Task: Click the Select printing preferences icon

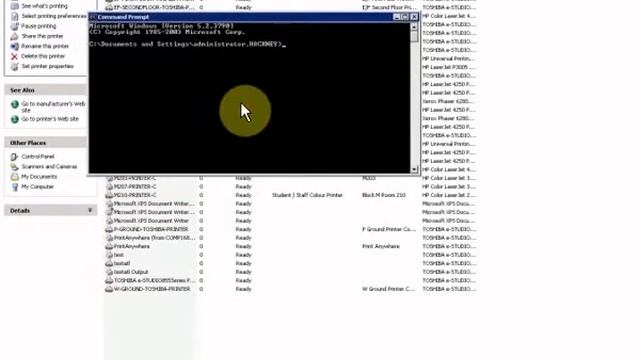Action: tap(14, 16)
